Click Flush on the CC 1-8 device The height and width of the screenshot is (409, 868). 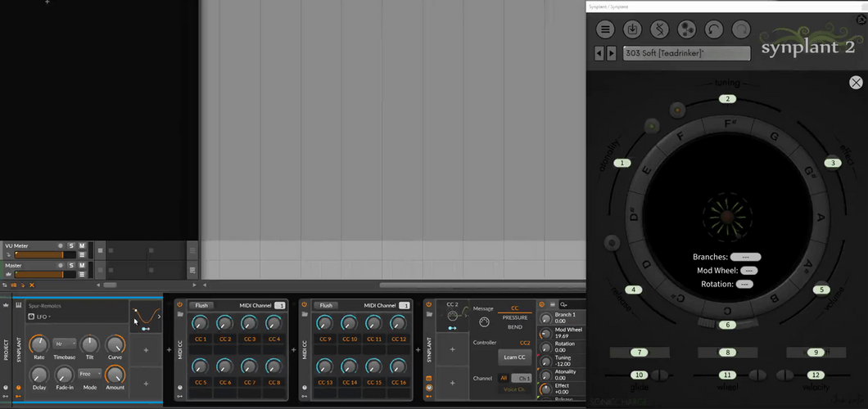[x=201, y=305]
